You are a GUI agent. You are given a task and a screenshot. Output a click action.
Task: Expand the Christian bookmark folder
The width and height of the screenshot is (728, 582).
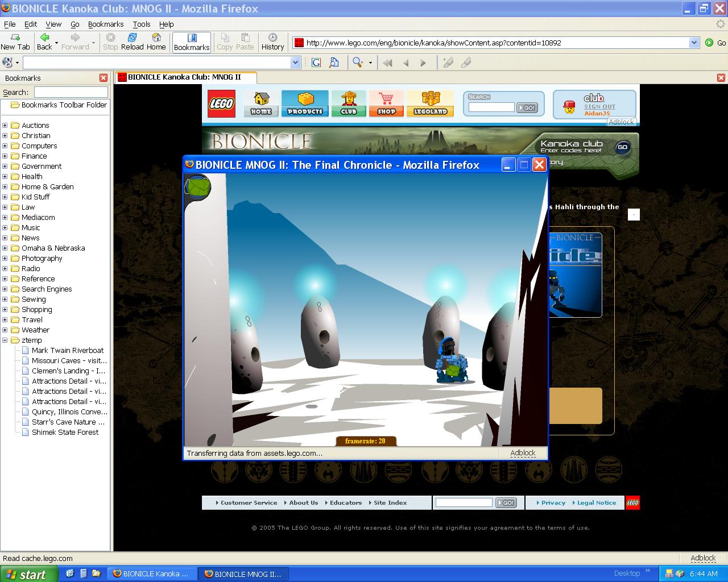click(5, 136)
